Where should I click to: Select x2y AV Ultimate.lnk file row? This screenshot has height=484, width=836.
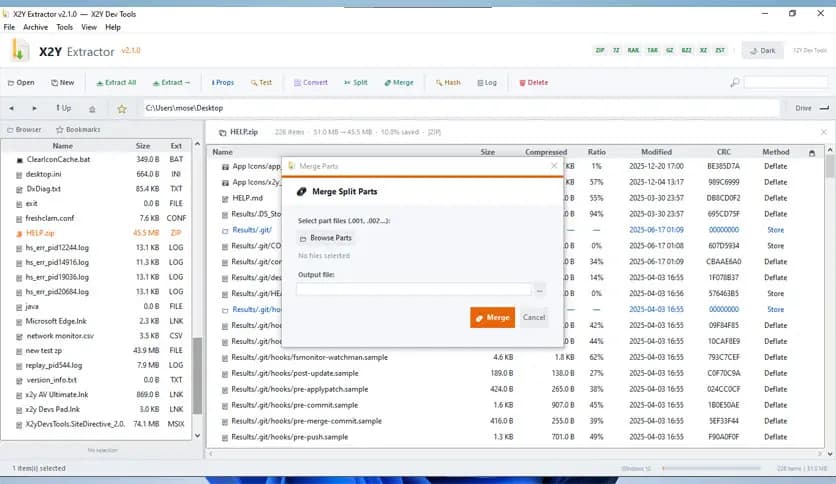(x=96, y=394)
